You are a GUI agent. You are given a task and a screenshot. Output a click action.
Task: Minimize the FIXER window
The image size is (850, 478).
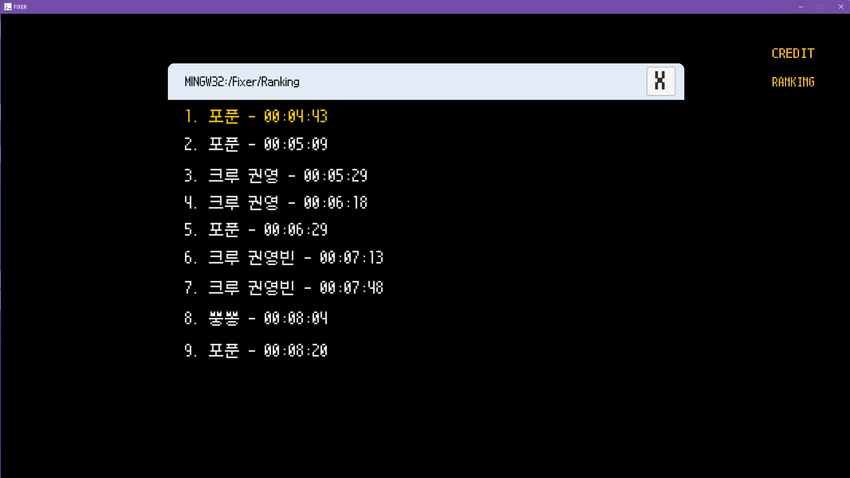click(x=801, y=7)
